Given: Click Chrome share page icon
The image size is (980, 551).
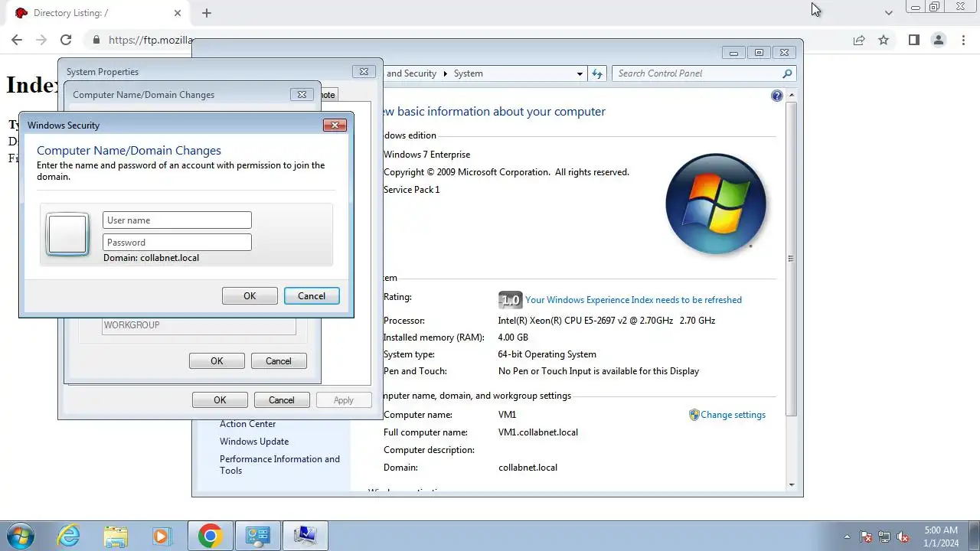Looking at the screenshot, I should [x=859, y=40].
